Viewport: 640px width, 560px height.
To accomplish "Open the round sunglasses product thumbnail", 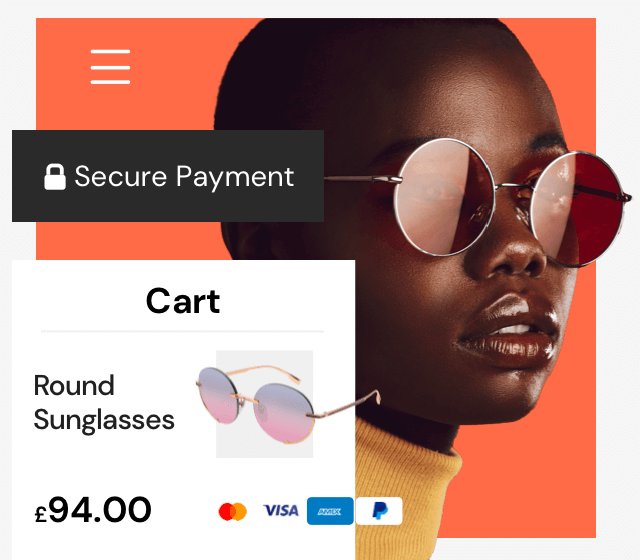I will (x=264, y=404).
